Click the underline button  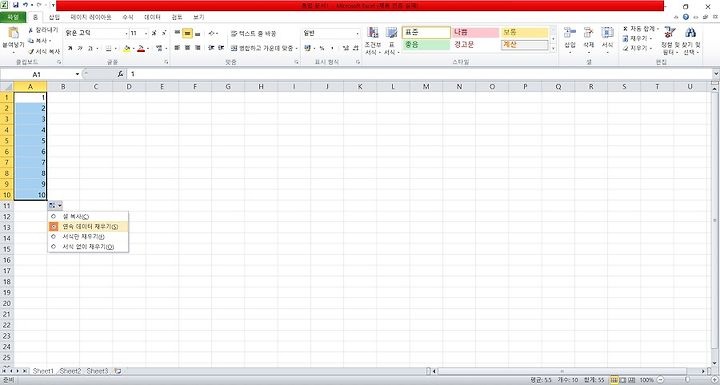pyautogui.click(x=91, y=48)
